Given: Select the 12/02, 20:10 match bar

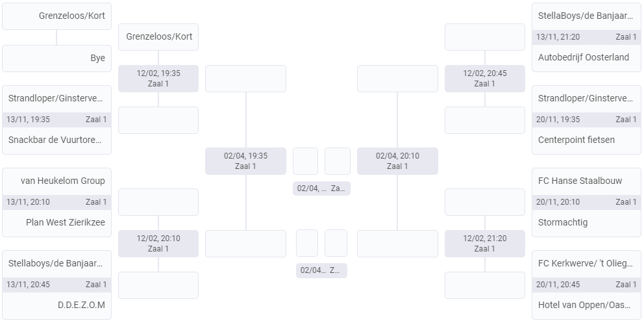Looking at the screenshot, I should 158,243.
